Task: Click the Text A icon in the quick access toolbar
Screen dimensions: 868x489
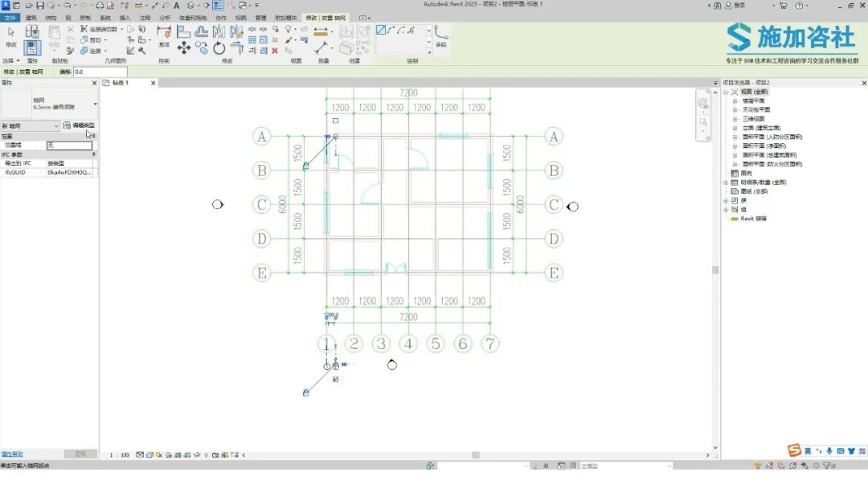Action: (x=177, y=6)
